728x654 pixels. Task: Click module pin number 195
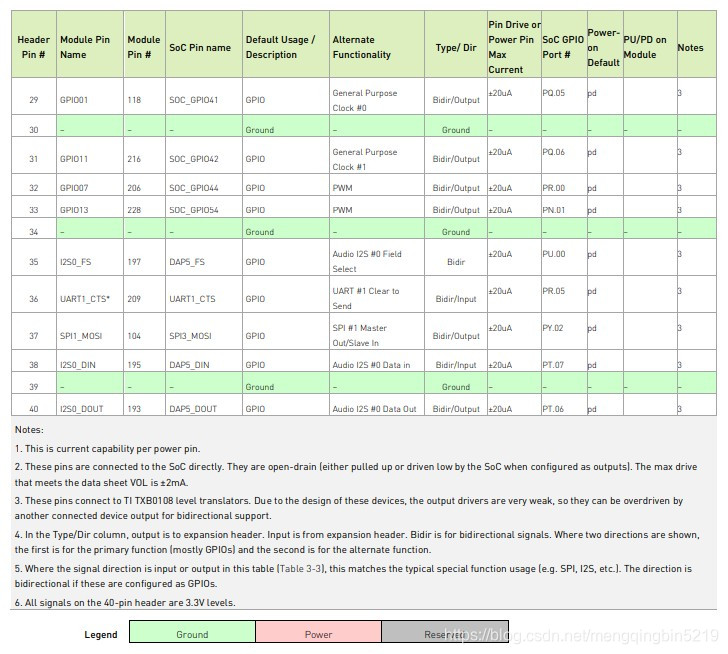point(134,365)
